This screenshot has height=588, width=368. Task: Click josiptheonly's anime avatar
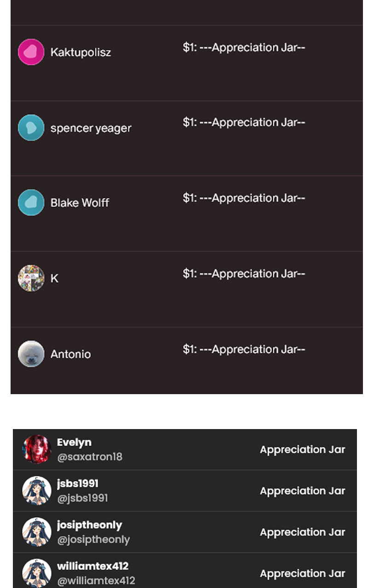(37, 532)
